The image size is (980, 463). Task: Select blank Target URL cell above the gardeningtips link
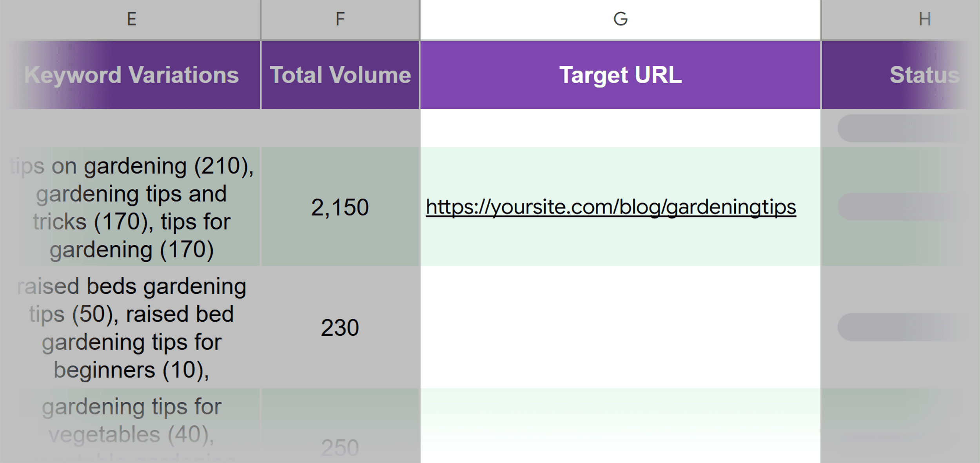pyautogui.click(x=620, y=128)
